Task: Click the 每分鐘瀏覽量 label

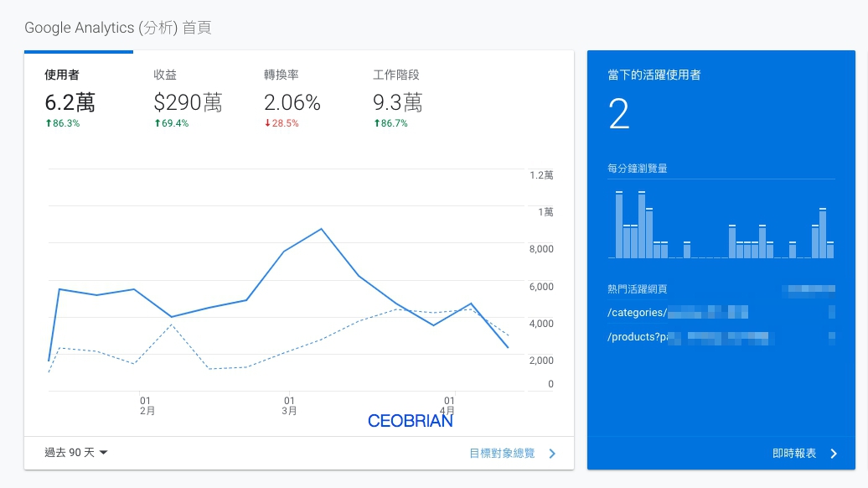Action: click(637, 168)
